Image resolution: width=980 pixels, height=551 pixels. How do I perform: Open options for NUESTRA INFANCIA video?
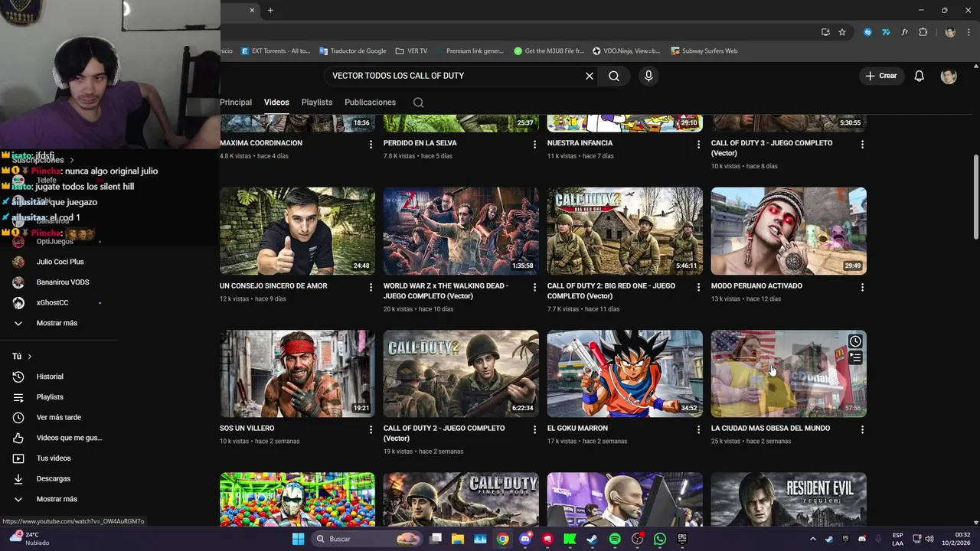[698, 144]
